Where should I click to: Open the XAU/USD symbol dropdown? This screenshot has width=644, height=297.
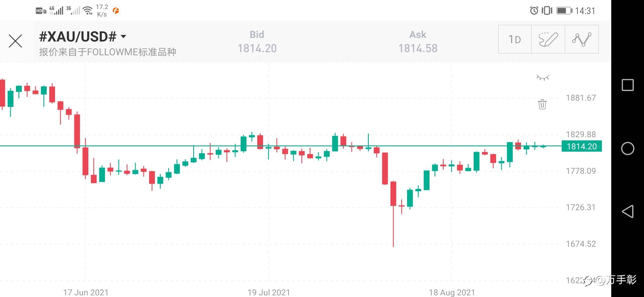pos(124,37)
